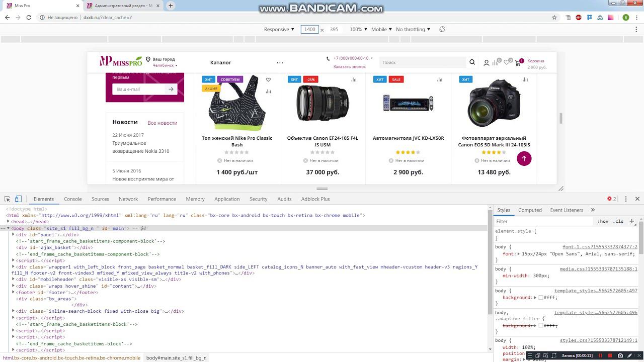Open the Челябинск city selector dropdown

pyautogui.click(x=165, y=65)
